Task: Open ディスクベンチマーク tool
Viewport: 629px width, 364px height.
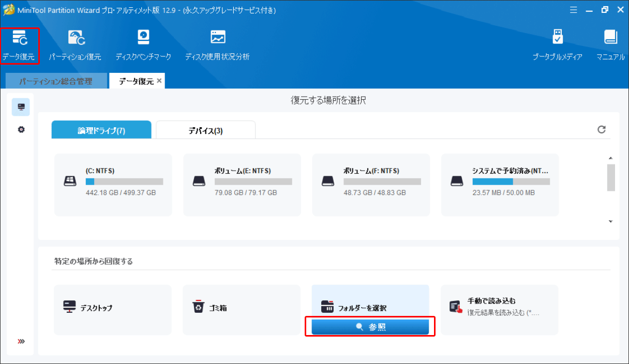Action: point(143,45)
